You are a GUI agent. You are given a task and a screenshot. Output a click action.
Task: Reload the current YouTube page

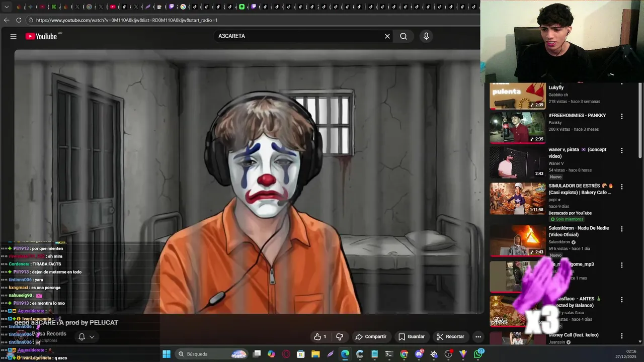pos(19,20)
